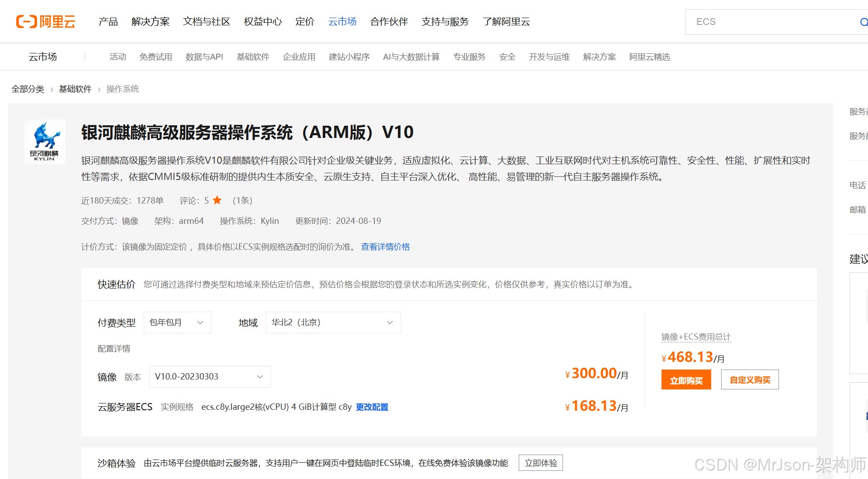868x479 pixels.
Task: Open the 付费类型 包年包月 dropdown
Action: (178, 322)
